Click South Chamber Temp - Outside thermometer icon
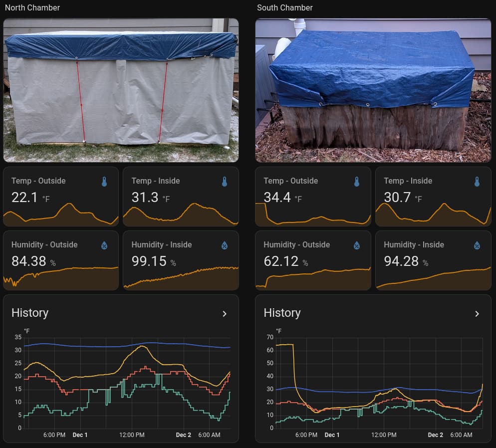496x448 pixels. (x=357, y=182)
